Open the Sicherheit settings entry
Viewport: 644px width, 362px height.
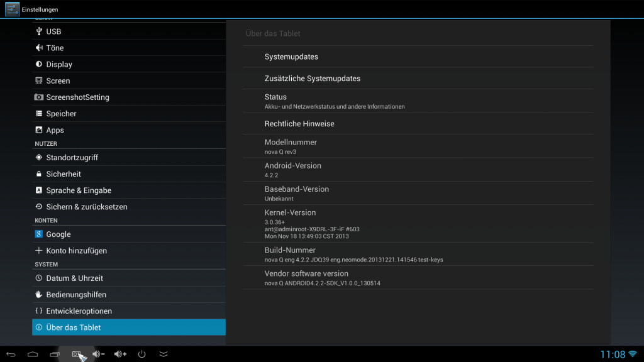point(129,173)
